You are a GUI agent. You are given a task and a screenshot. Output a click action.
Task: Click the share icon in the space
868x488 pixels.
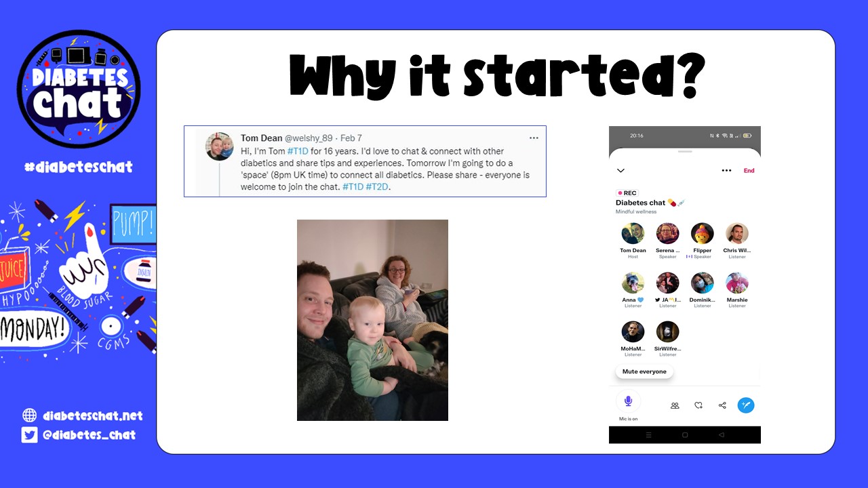pyautogui.click(x=722, y=405)
